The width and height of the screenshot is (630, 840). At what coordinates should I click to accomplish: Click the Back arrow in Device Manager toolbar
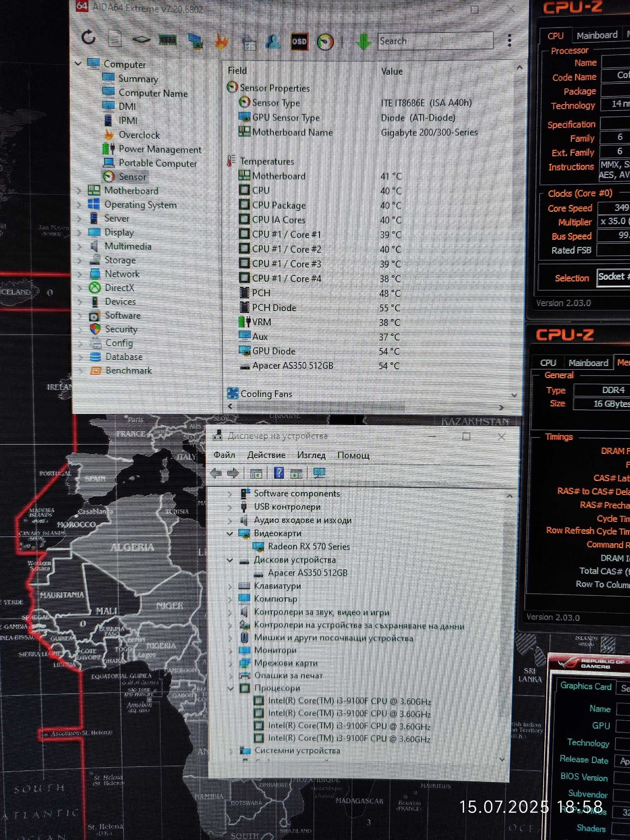pyautogui.click(x=216, y=473)
